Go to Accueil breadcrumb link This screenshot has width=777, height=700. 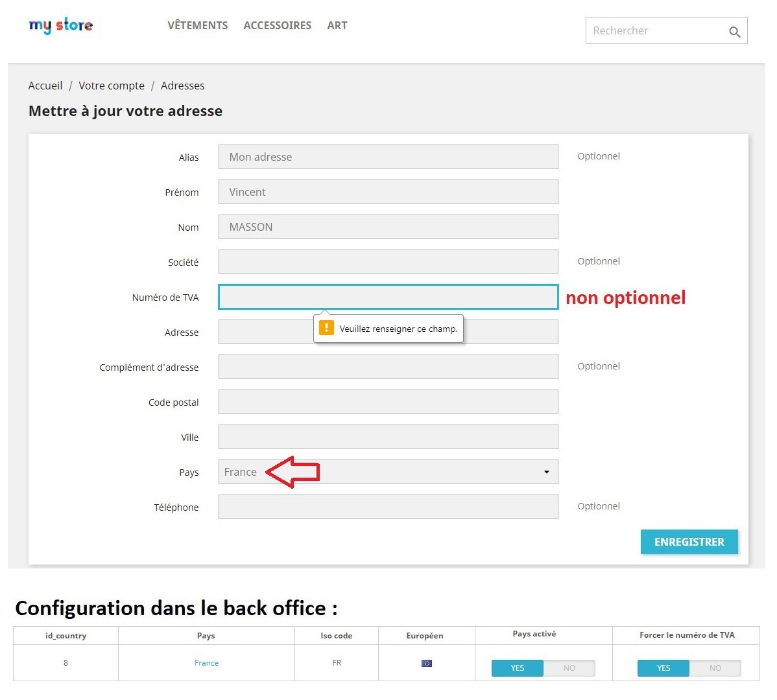(45, 86)
